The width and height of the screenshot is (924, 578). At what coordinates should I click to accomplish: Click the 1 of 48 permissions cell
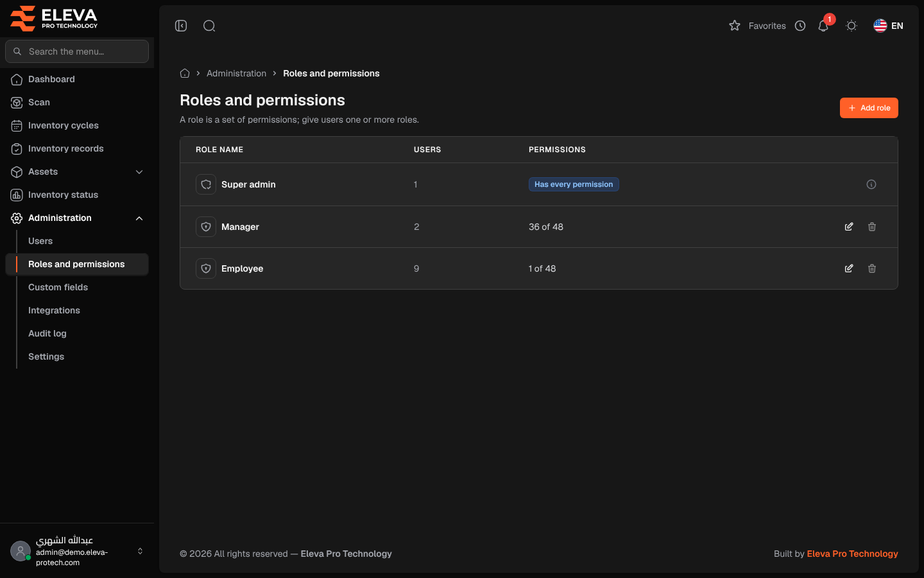click(x=542, y=268)
